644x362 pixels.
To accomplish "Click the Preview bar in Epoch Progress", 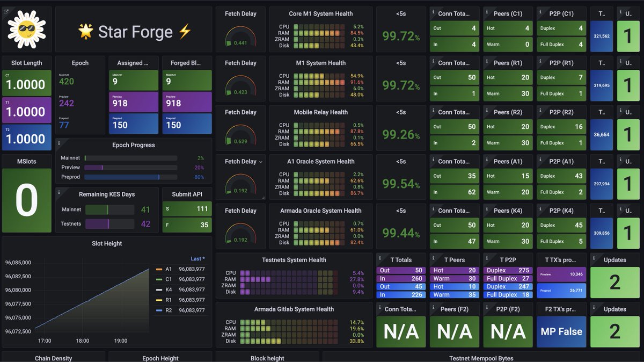I will point(130,168).
